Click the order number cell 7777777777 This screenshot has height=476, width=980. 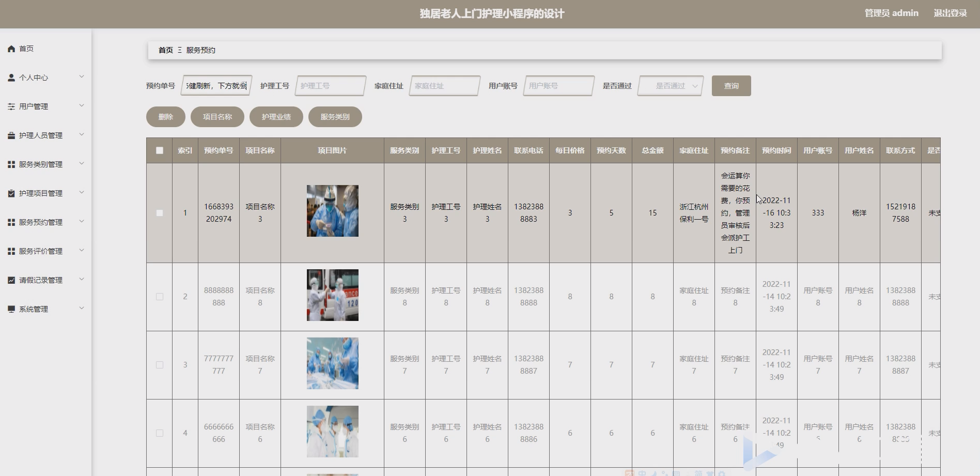pos(219,365)
